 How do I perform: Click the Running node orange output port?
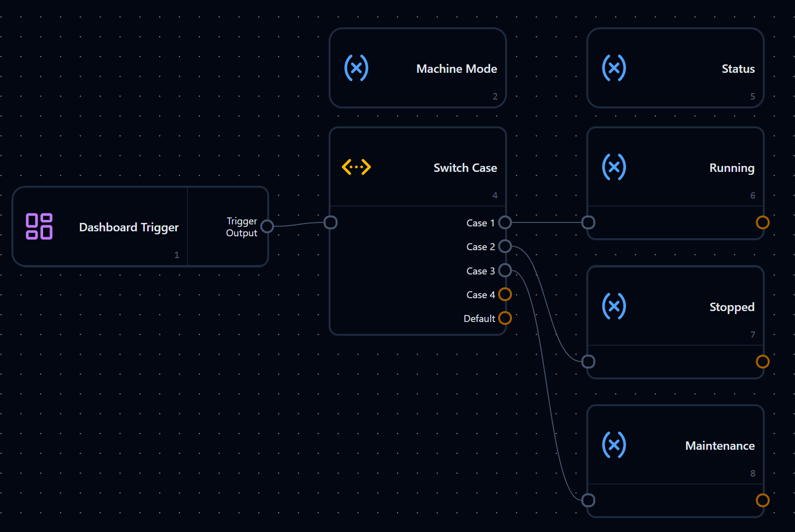tap(763, 222)
